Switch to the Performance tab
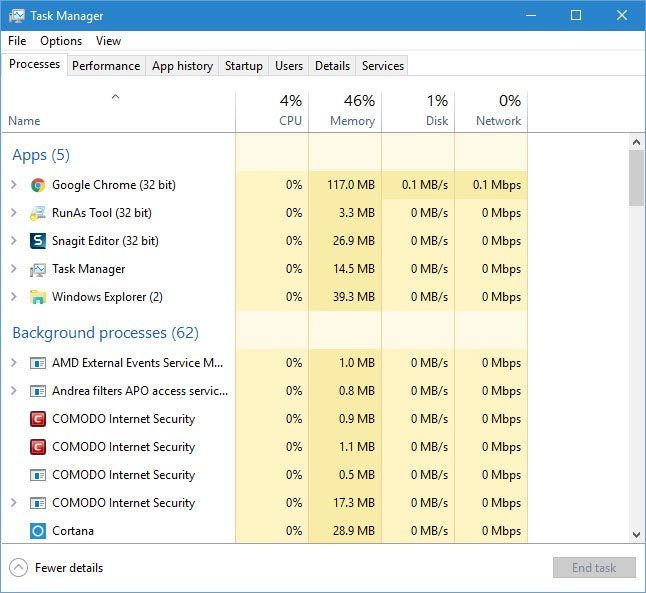The image size is (646, 593). (x=106, y=66)
